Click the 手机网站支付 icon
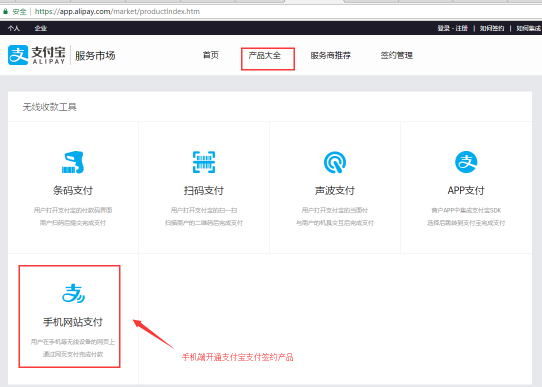The image size is (542, 387). pyautogui.click(x=73, y=293)
